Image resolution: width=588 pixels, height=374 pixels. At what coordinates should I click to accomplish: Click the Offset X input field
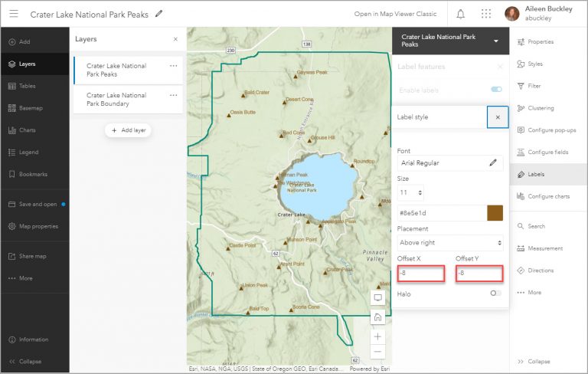pos(421,273)
